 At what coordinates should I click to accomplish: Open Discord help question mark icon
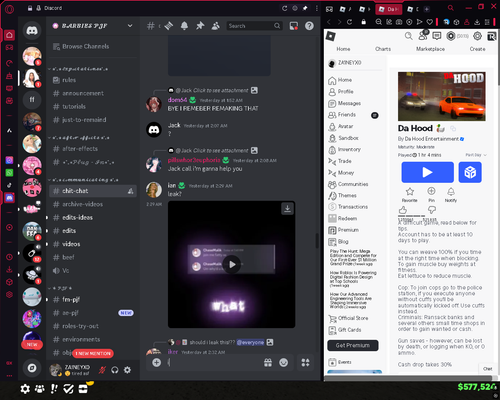click(x=309, y=26)
